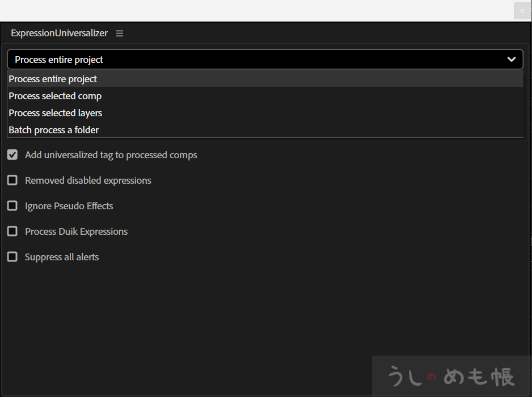Click the chevron arrow on the process dropdown

click(512, 60)
